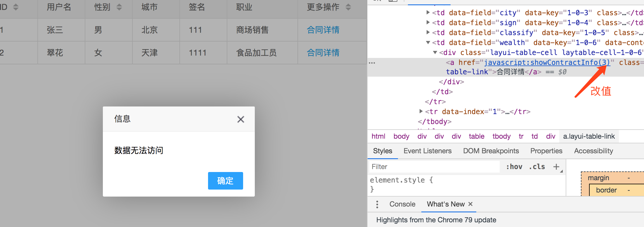This screenshot has width=644, height=227.
Task: Switch to the Styles tab
Action: click(x=382, y=151)
